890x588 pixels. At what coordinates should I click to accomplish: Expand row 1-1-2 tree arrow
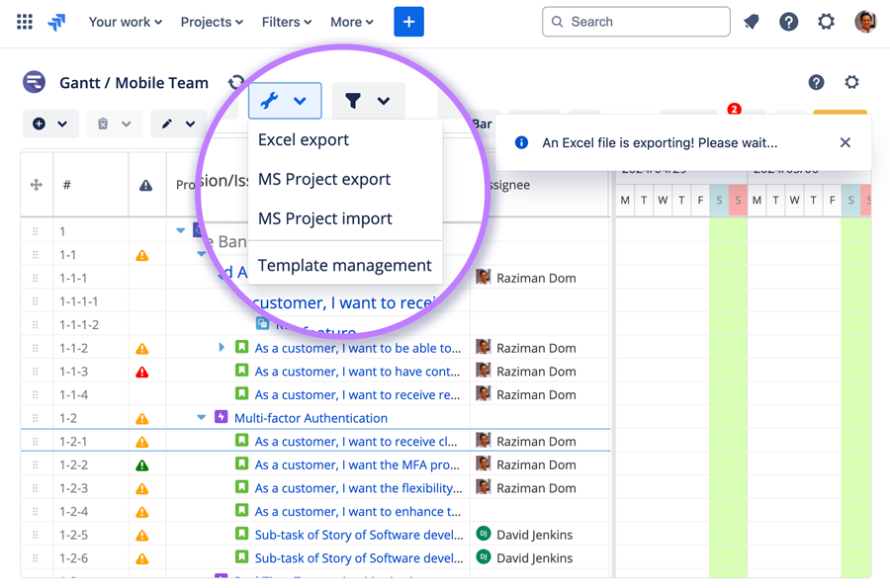(x=222, y=347)
